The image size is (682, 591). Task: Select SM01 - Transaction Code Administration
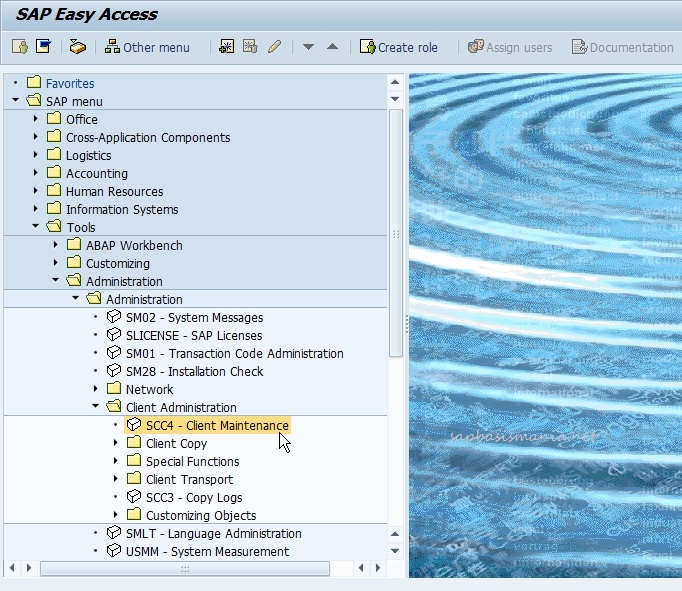235,354
